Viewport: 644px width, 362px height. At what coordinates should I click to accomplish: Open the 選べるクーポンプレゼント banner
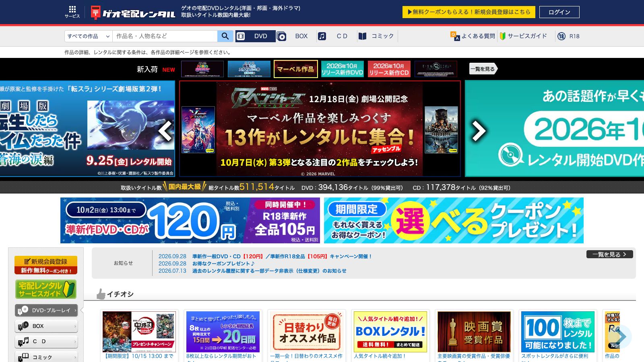tap(454, 220)
